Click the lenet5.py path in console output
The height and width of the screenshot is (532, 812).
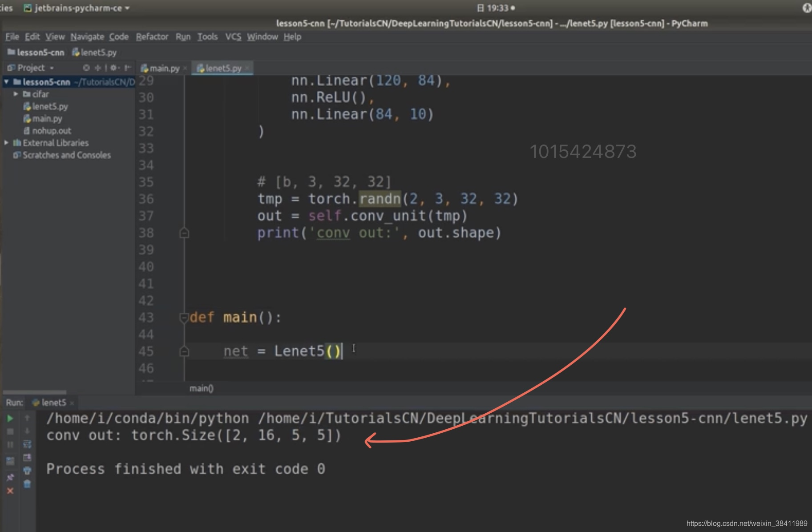pos(533,419)
